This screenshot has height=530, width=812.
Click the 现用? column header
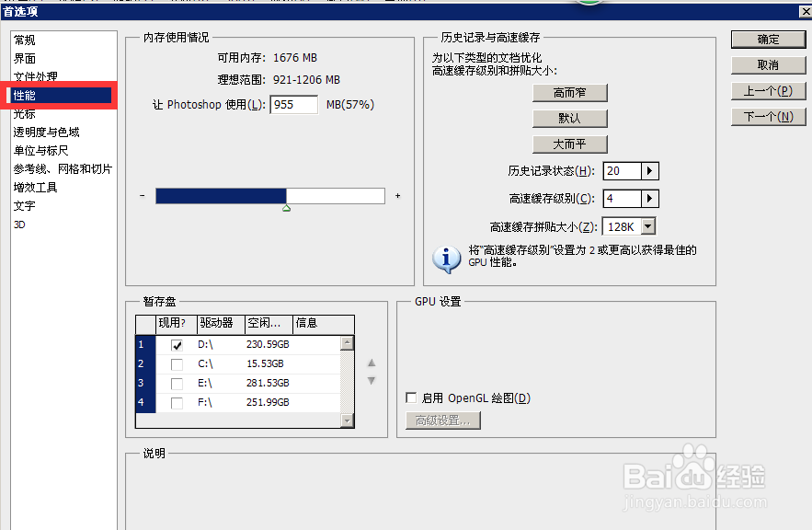click(176, 324)
